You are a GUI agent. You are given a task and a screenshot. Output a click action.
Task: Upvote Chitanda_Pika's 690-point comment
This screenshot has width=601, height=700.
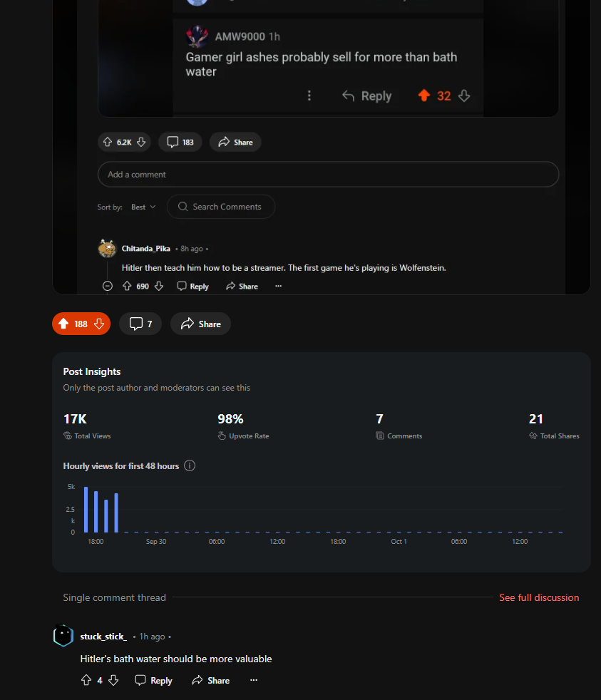(x=127, y=286)
